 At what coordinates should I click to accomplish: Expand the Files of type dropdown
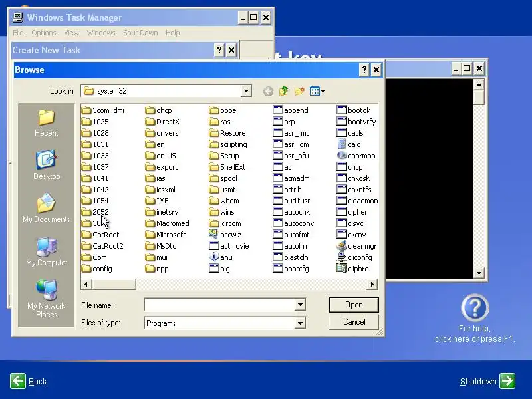pos(300,323)
